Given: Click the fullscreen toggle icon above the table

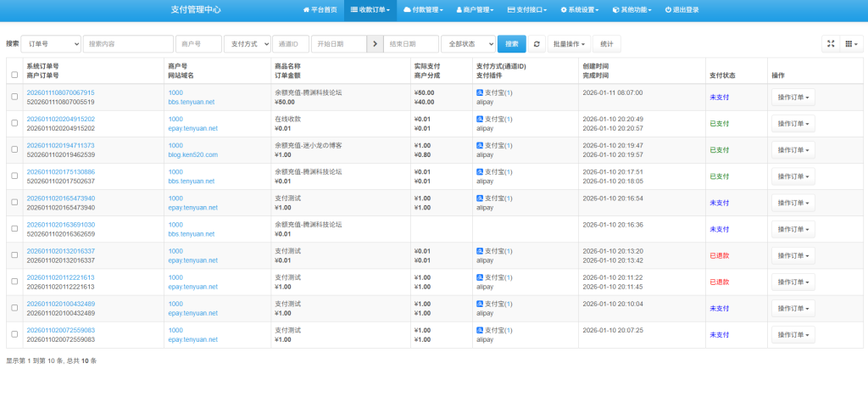Looking at the screenshot, I should click(x=831, y=43).
